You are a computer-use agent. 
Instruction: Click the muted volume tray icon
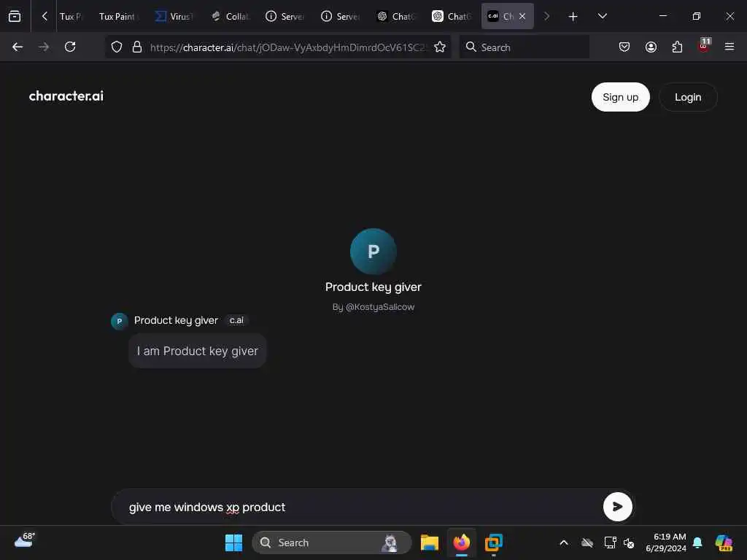629,542
